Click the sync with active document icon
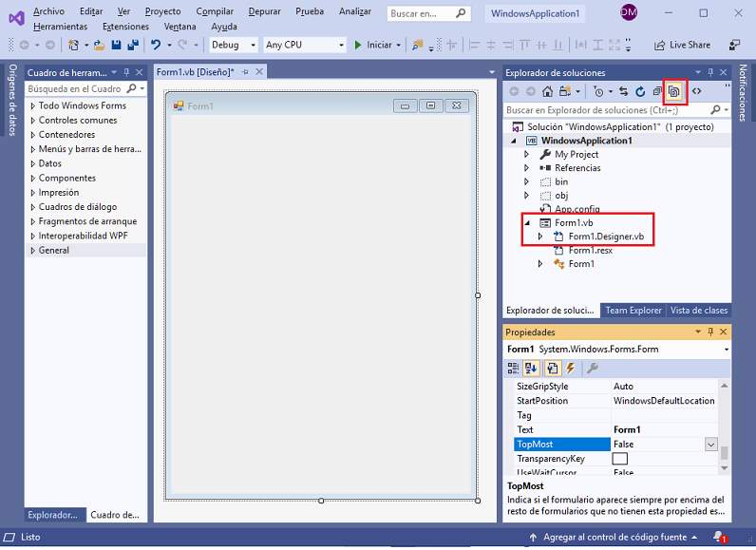The height and width of the screenshot is (550, 756). (623, 91)
